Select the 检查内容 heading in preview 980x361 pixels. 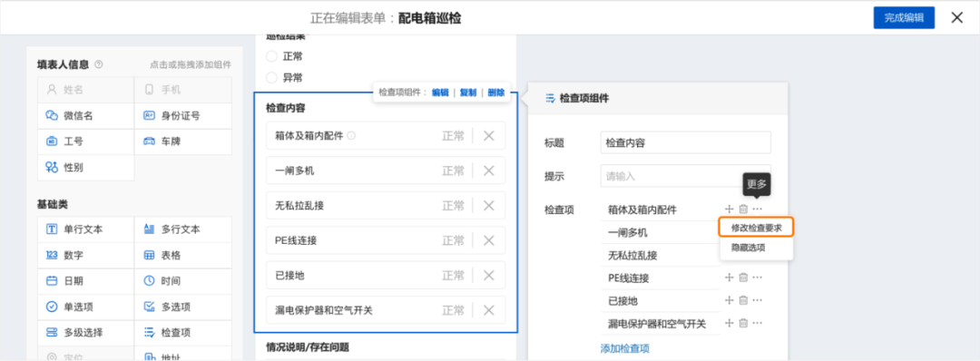(x=286, y=108)
